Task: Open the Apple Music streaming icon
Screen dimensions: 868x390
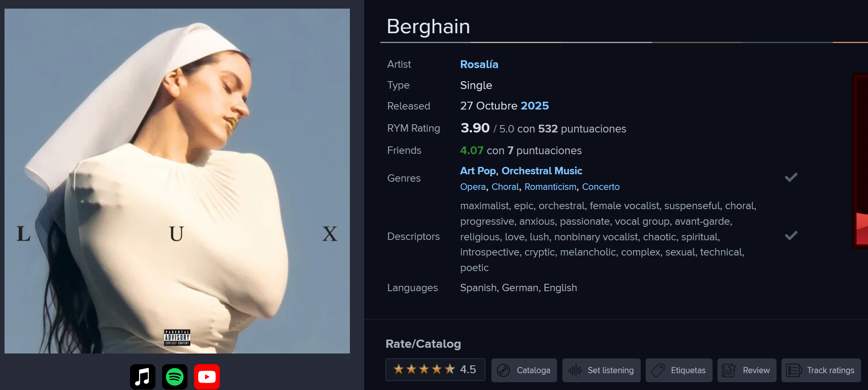Action: [x=142, y=376]
